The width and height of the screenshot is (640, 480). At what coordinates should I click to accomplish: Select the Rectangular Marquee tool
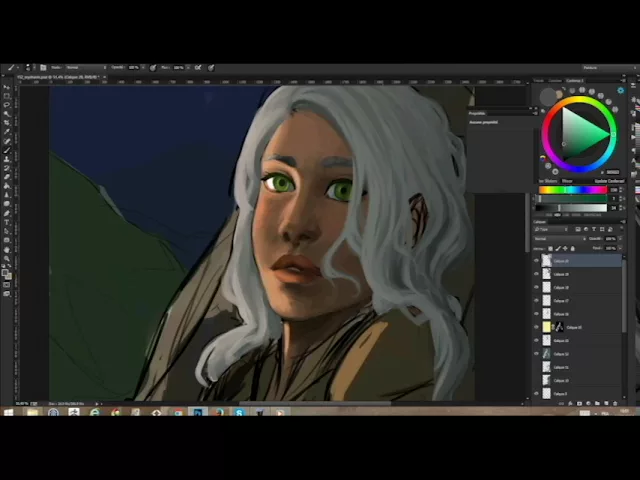[7, 96]
